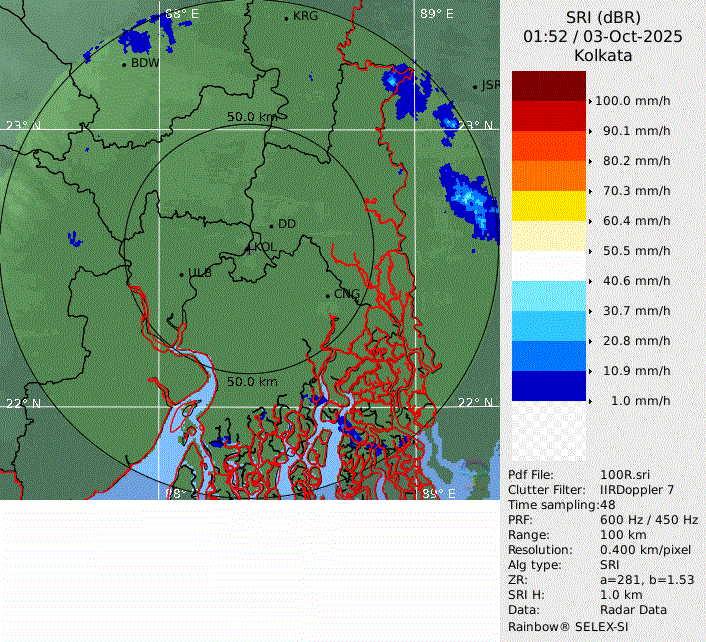Image resolution: width=706 pixels, height=642 pixels.
Task: Select the DD station marker
Action: click(271, 225)
